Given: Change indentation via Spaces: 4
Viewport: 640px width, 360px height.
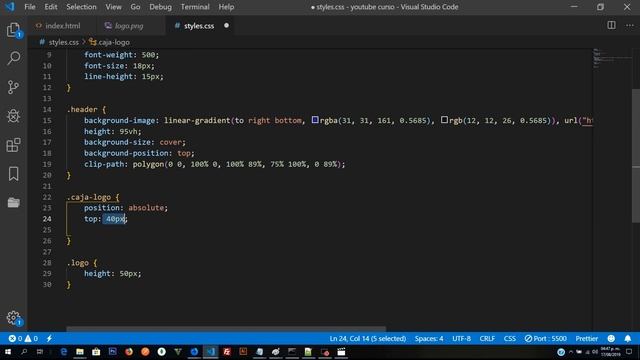Looking at the screenshot, I should coord(429,338).
